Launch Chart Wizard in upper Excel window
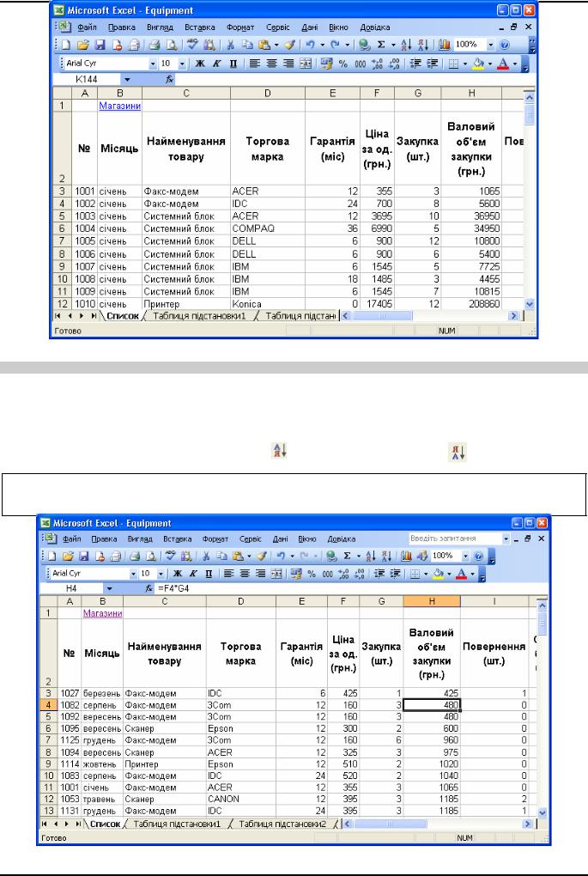Image resolution: width=588 pixels, height=876 pixels. point(444,44)
